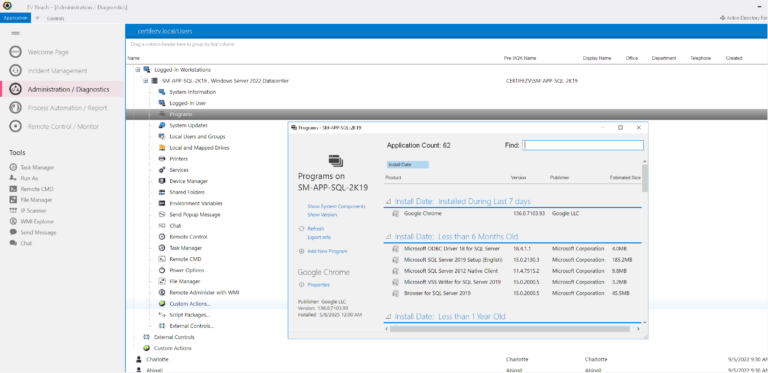
Task: Open the Welcome Page sidebar icon
Action: click(15, 52)
